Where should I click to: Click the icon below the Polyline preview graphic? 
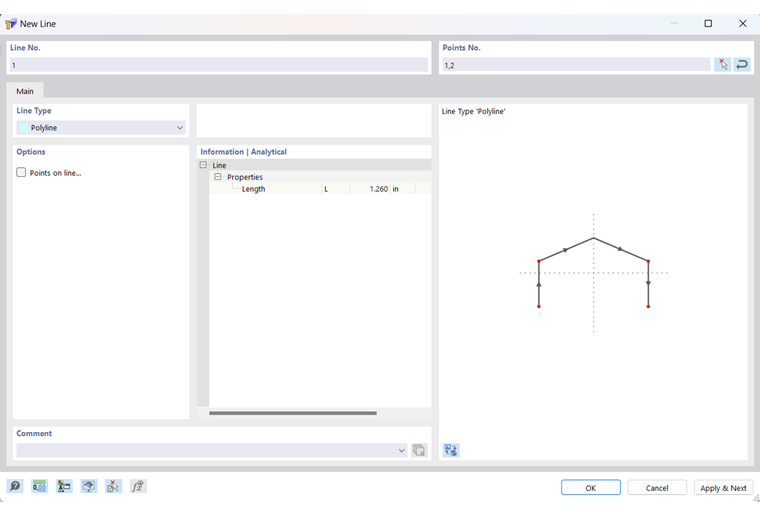[451, 450]
